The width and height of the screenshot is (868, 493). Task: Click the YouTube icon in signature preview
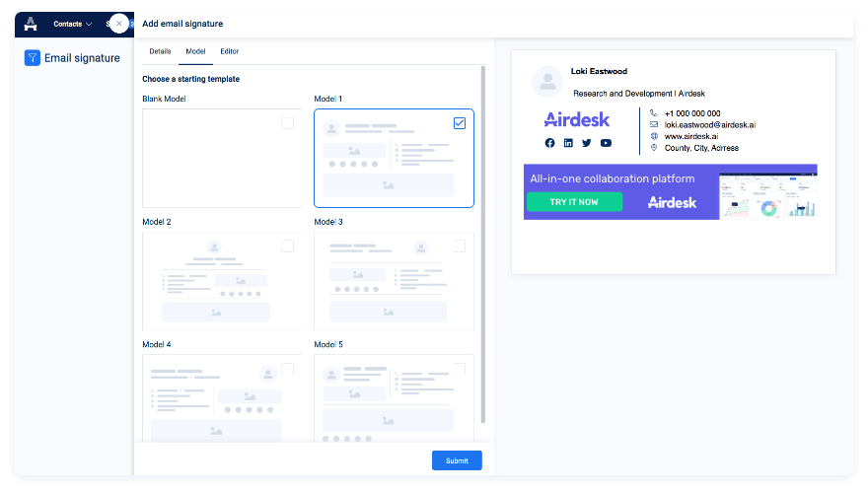tap(607, 143)
